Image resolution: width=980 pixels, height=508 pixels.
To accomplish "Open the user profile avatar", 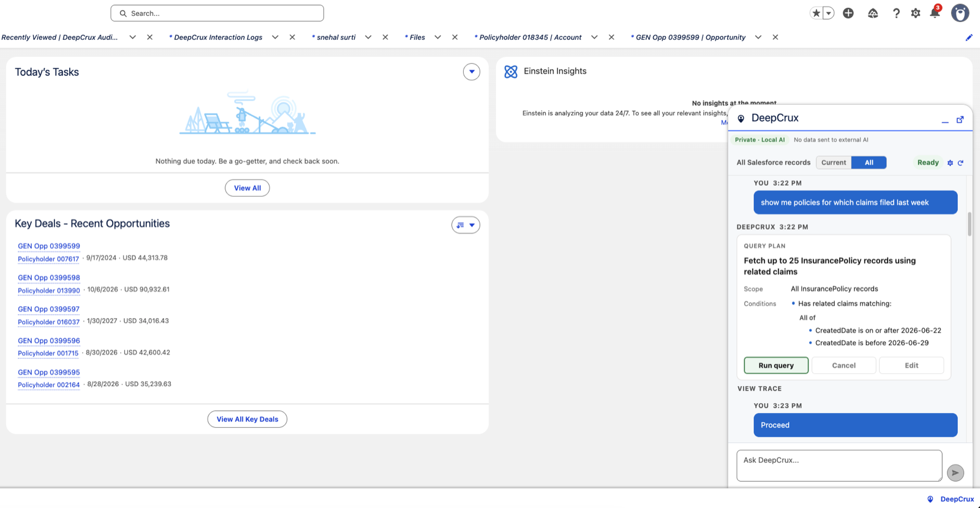I will coord(960,13).
